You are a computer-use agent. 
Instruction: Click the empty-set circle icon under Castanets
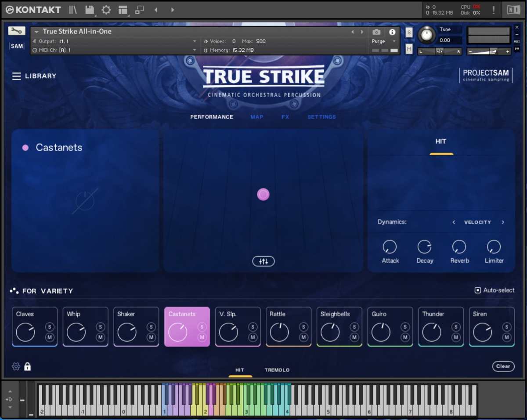(85, 201)
